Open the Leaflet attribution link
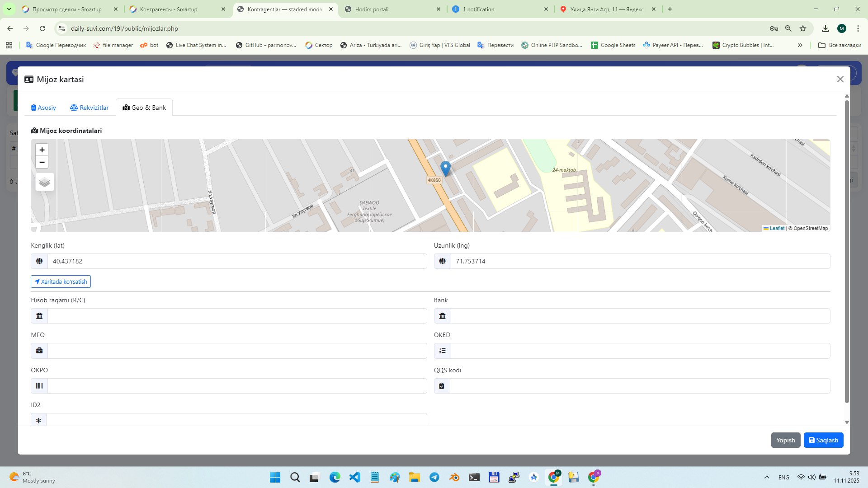868x488 pixels. point(777,228)
